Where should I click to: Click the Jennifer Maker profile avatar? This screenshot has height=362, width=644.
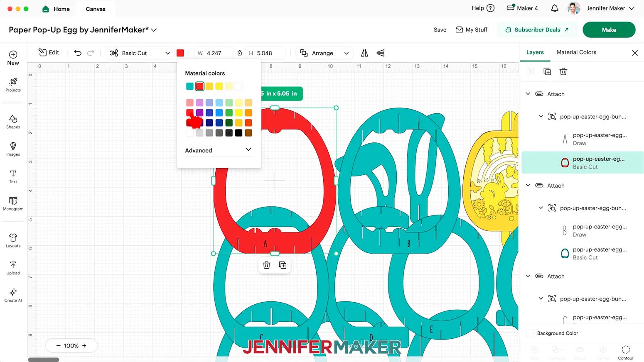coord(574,8)
